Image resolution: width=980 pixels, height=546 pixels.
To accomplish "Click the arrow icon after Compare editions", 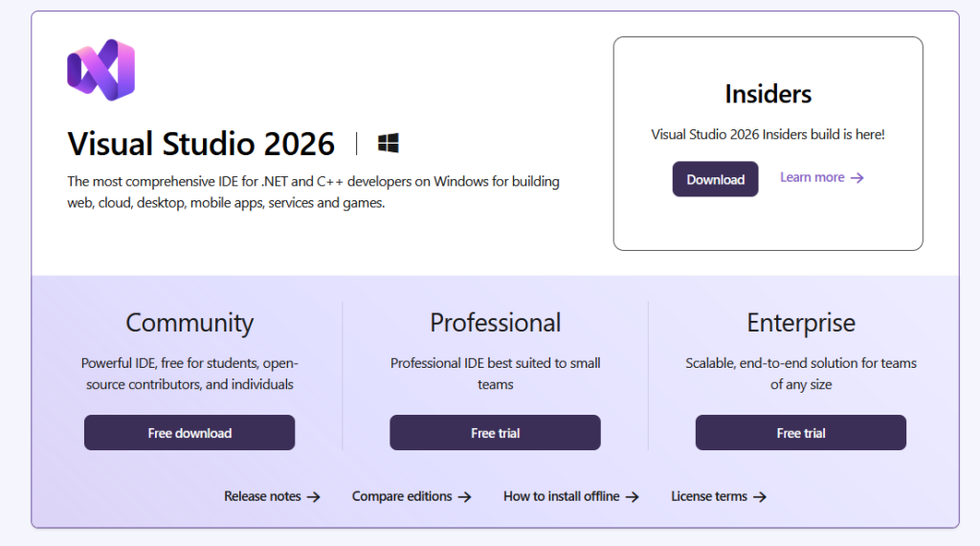I will 464,497.
